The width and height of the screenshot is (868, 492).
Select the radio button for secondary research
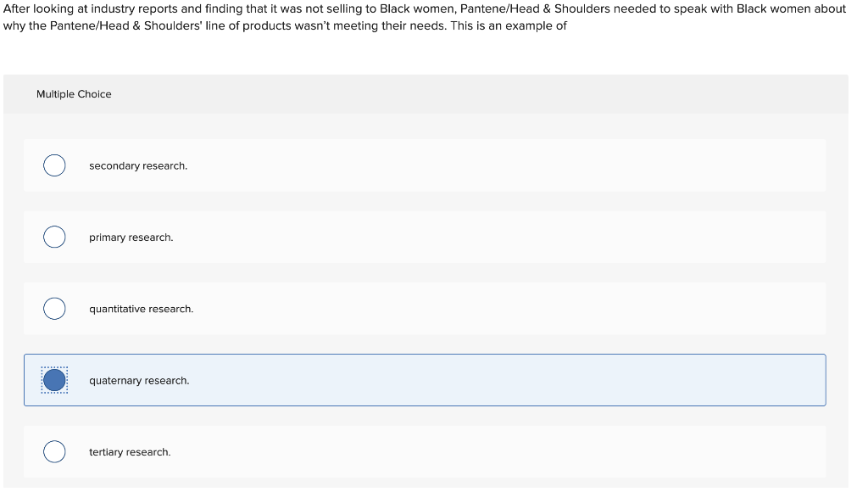pyautogui.click(x=54, y=165)
